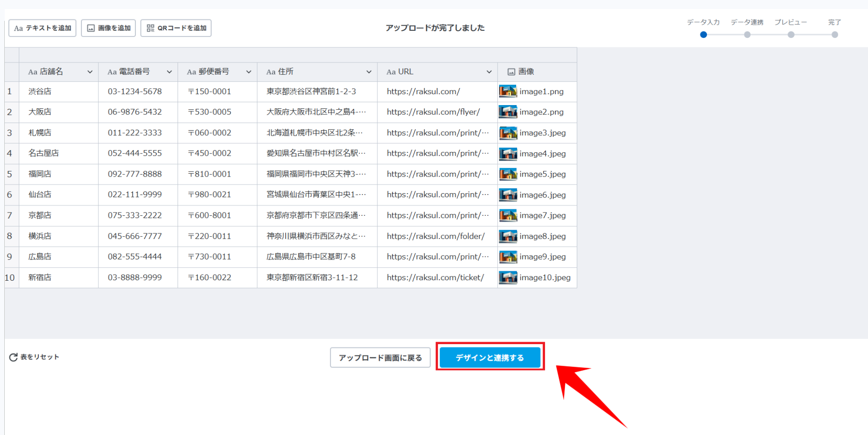
Task: Click the add QR code (QRコードを追加) button
Action: 176,28
